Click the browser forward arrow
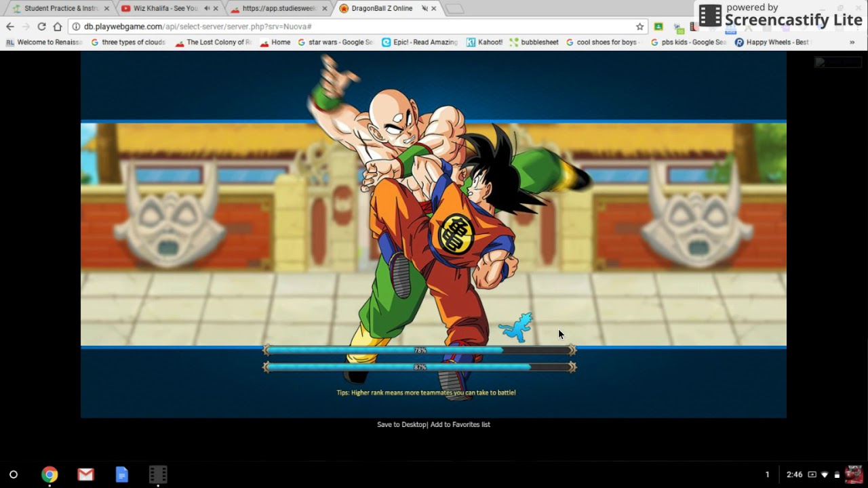This screenshot has width=868, height=488. click(26, 26)
